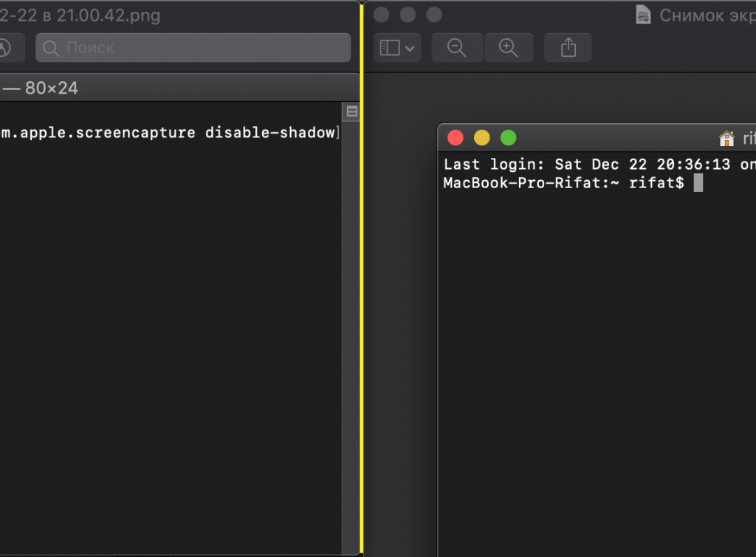The image size is (756, 557).
Task: Expand the sidebar view dropdown chevron
Action: pyautogui.click(x=410, y=49)
